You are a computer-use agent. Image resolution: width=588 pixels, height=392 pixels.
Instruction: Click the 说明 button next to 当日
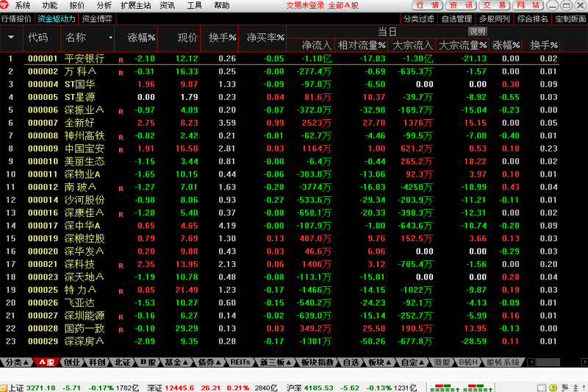coord(477,31)
